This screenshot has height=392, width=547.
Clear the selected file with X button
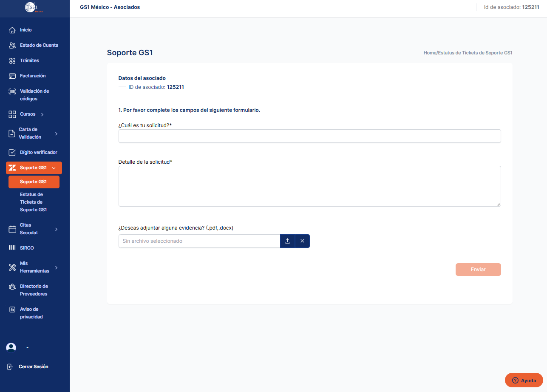pos(302,241)
